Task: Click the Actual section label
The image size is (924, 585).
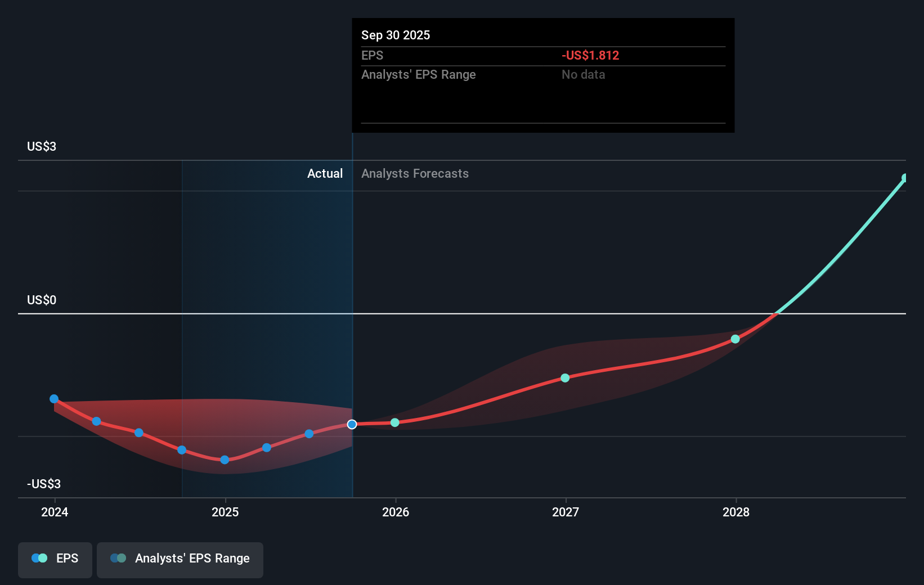Action: (325, 174)
